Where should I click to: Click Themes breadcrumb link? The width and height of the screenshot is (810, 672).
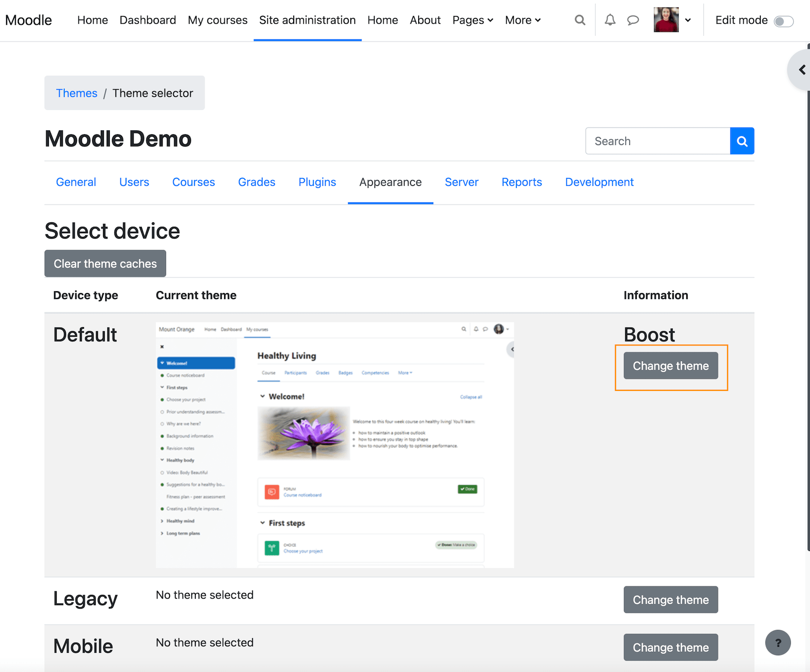76,93
